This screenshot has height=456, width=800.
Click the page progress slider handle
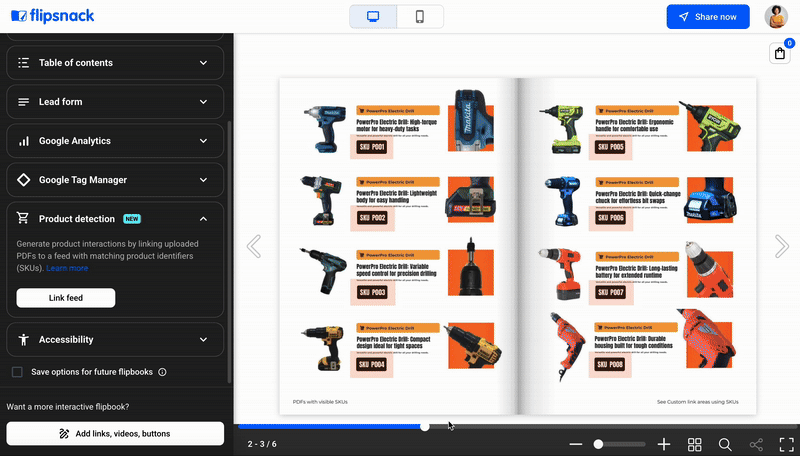(424, 427)
